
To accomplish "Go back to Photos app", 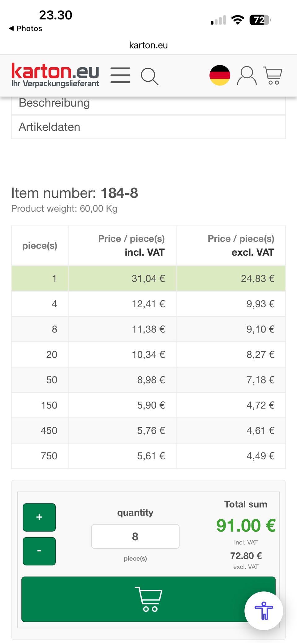I will tap(26, 28).
